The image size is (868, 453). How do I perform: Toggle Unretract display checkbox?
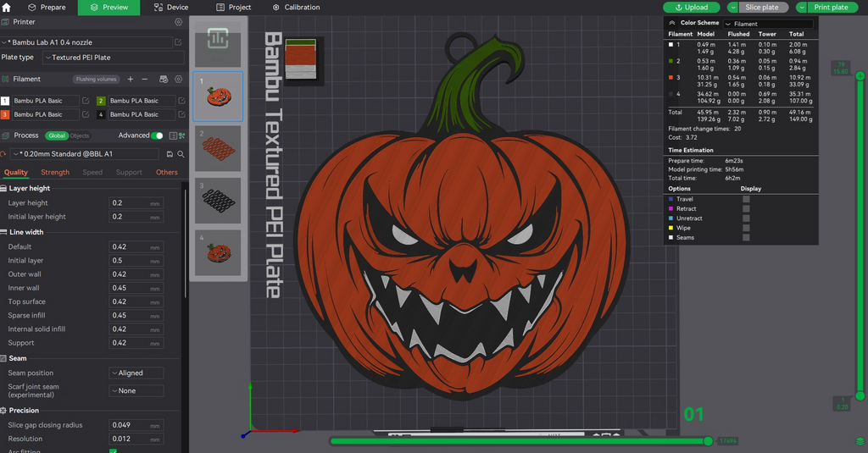tap(746, 218)
